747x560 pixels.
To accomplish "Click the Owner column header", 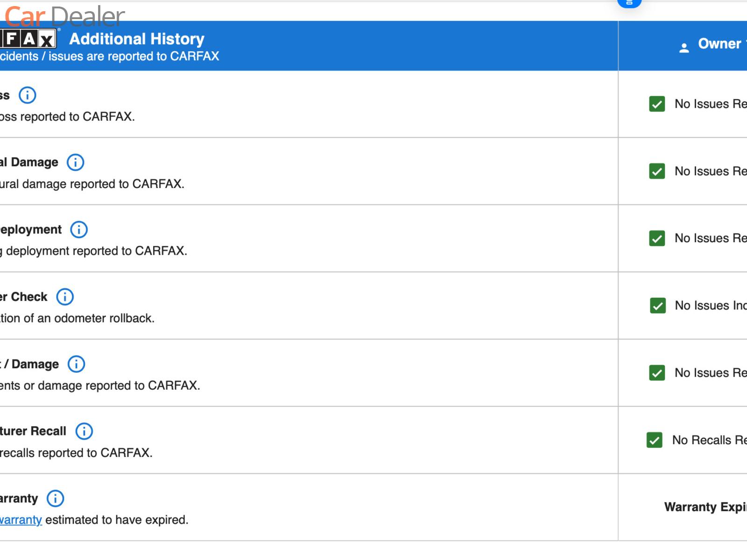I will point(719,44).
